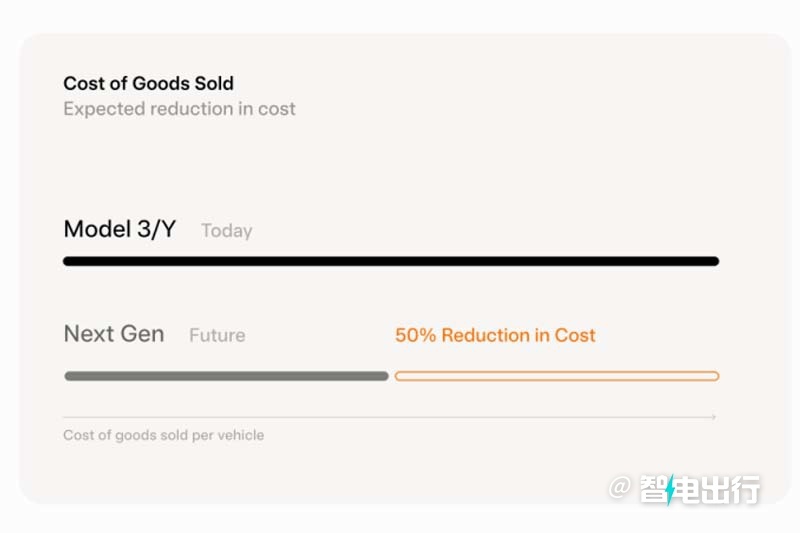
Task: Click the 50% figure in orange text
Action: coord(415,335)
